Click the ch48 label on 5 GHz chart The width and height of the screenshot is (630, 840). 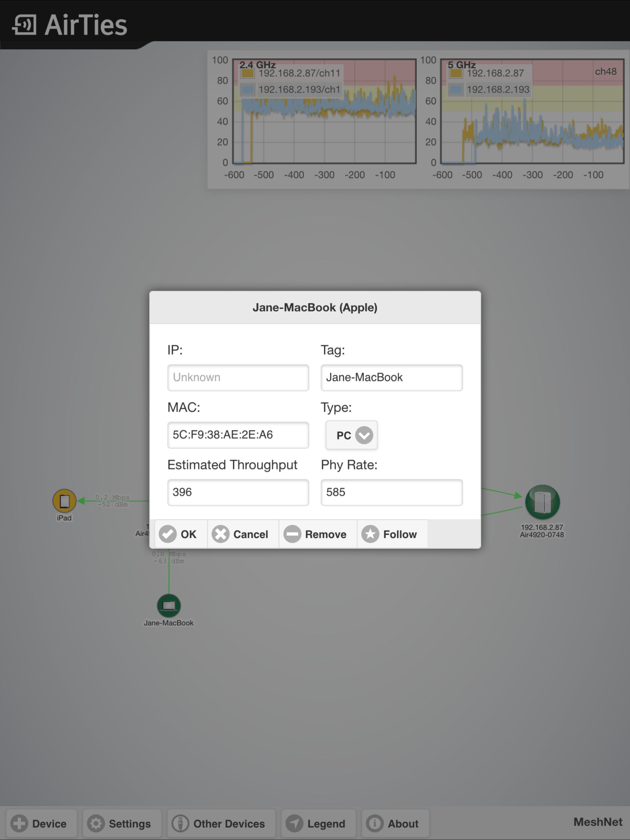tap(606, 71)
